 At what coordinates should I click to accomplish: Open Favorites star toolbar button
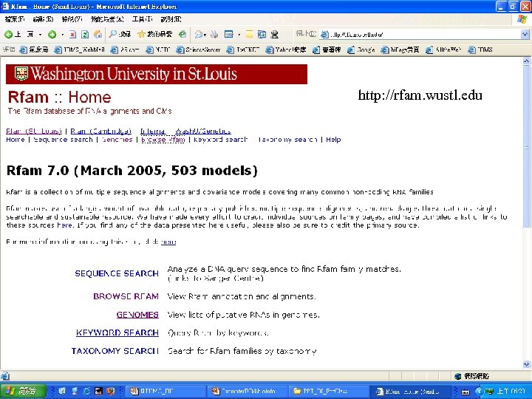point(154,34)
